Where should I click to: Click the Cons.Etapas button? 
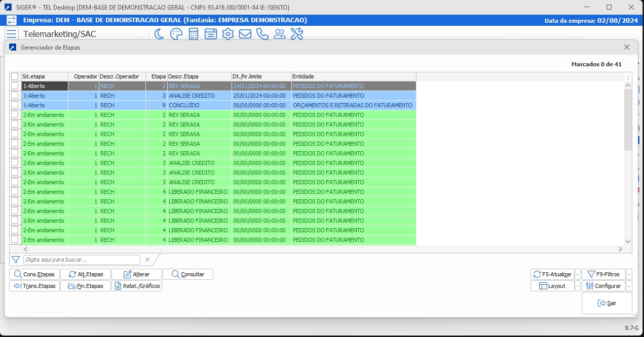click(x=34, y=274)
